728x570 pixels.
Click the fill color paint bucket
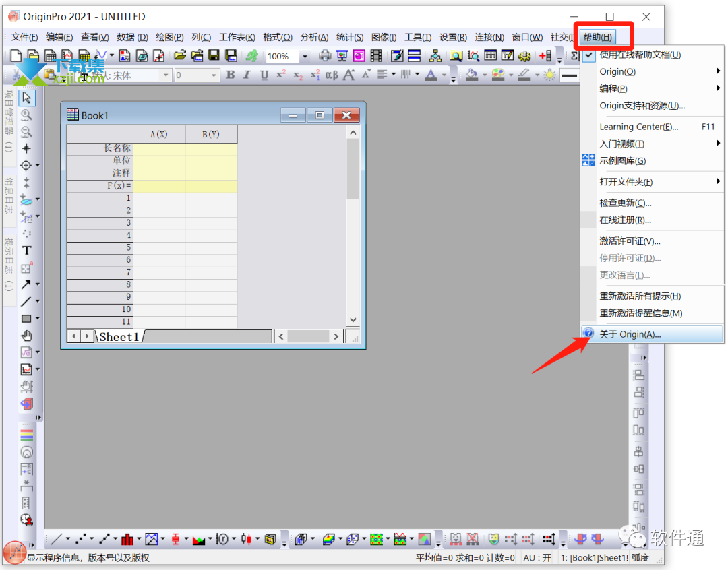[472, 75]
